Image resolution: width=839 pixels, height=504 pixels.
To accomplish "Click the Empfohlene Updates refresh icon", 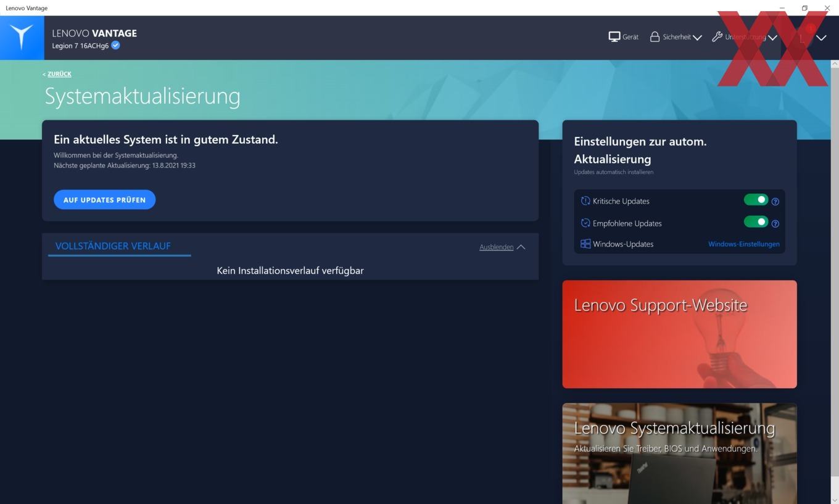I will 585,223.
